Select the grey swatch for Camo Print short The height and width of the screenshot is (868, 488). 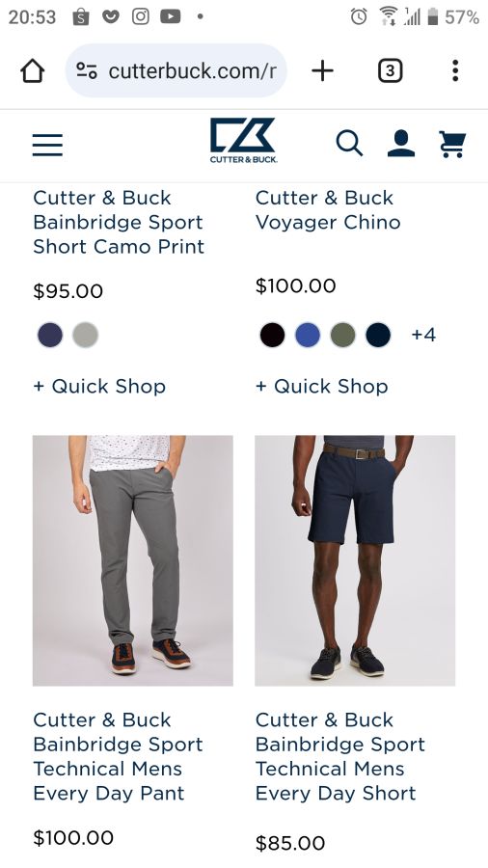click(x=86, y=335)
